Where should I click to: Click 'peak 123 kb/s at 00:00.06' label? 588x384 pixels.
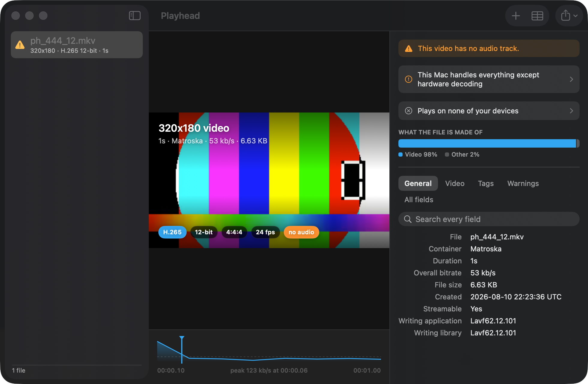pos(269,370)
